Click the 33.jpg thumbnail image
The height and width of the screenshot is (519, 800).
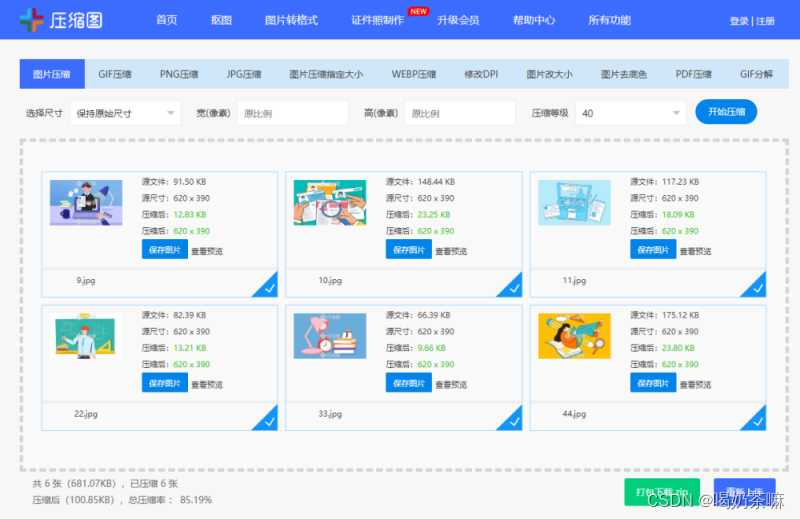click(x=330, y=336)
